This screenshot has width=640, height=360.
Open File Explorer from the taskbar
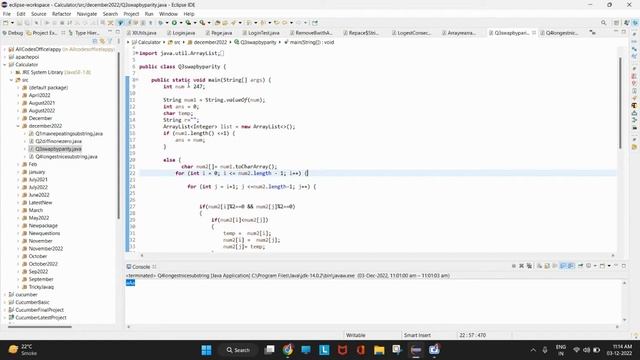[x=379, y=350]
